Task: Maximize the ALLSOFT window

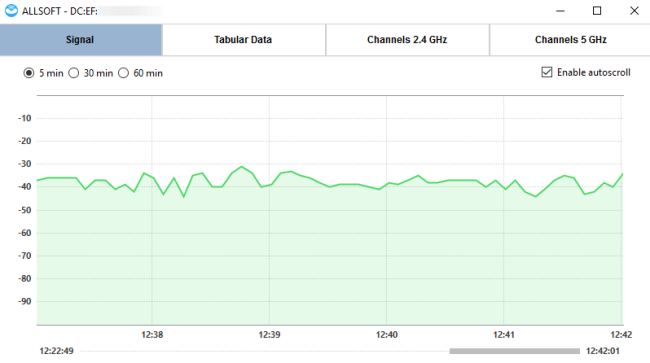Action: click(x=597, y=11)
